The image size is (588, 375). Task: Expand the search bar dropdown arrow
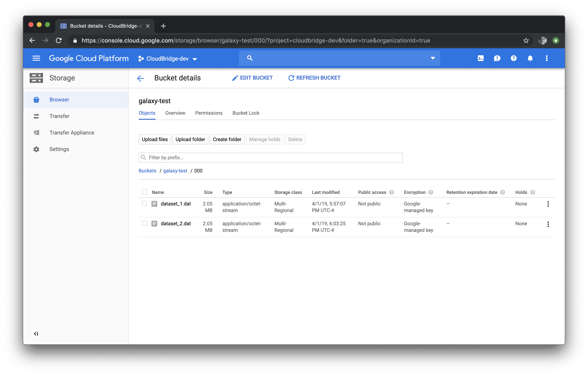(432, 58)
